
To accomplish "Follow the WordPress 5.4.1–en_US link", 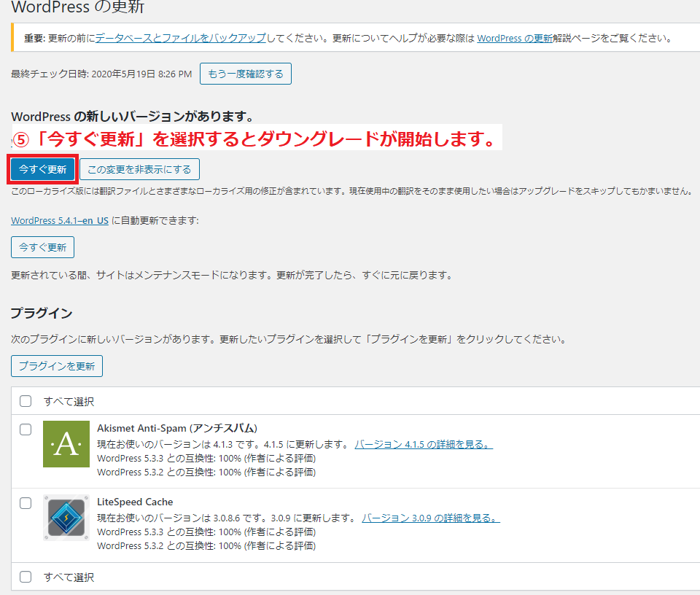I will point(60,220).
